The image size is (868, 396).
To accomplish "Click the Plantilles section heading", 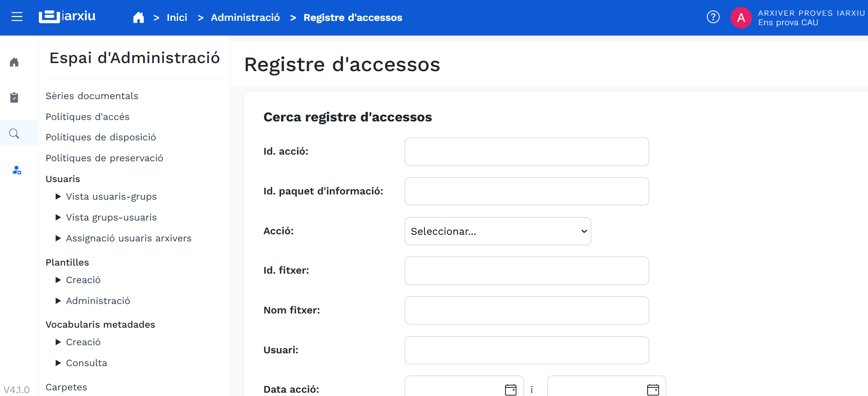I will (x=67, y=262).
